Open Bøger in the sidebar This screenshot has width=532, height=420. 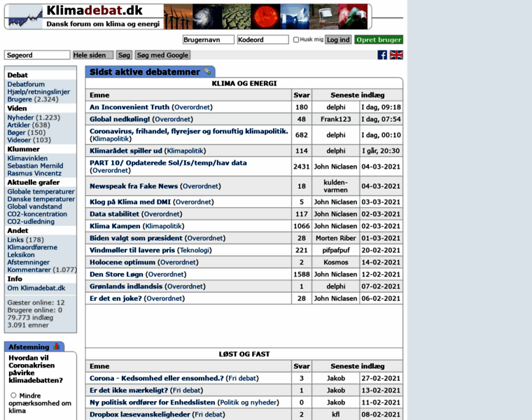coord(16,132)
